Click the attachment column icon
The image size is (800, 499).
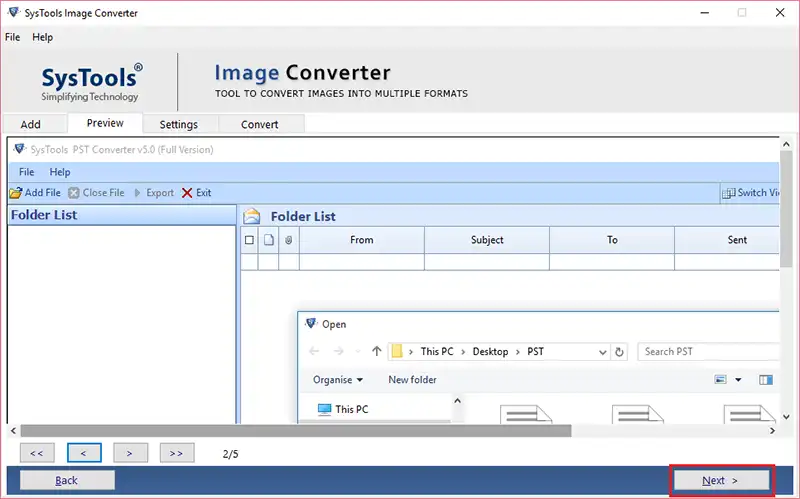pyautogui.click(x=289, y=240)
